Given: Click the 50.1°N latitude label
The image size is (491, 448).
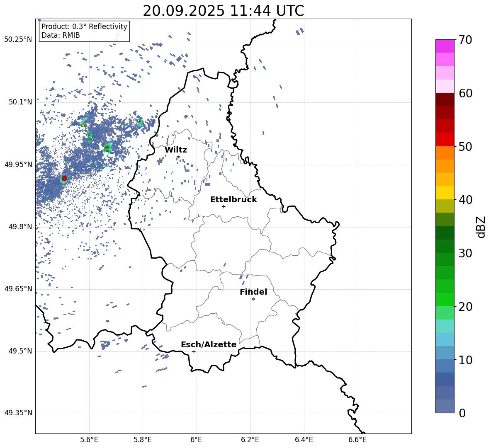Looking at the screenshot, I should pyautogui.click(x=20, y=102).
